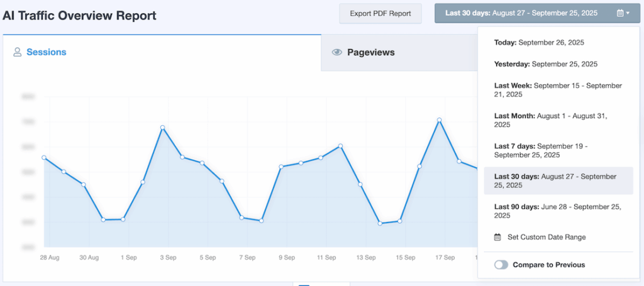
Task: Switch to the Sessions tab
Action: click(46, 53)
